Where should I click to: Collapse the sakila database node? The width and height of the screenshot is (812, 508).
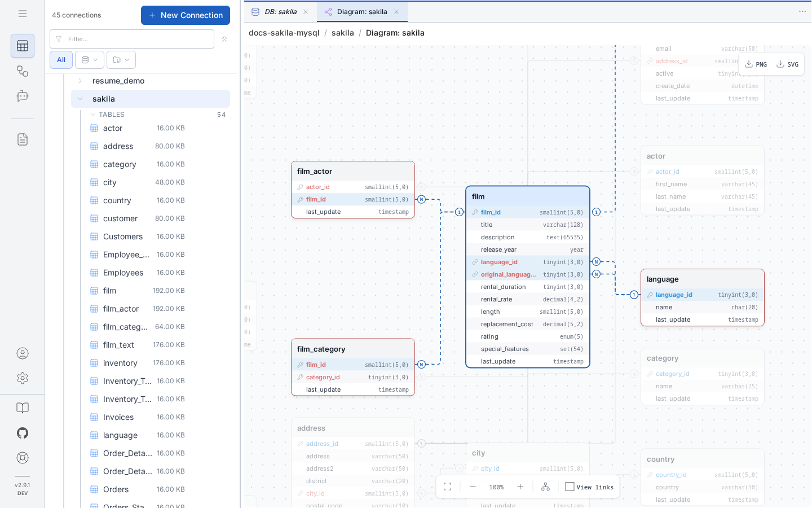(x=80, y=99)
